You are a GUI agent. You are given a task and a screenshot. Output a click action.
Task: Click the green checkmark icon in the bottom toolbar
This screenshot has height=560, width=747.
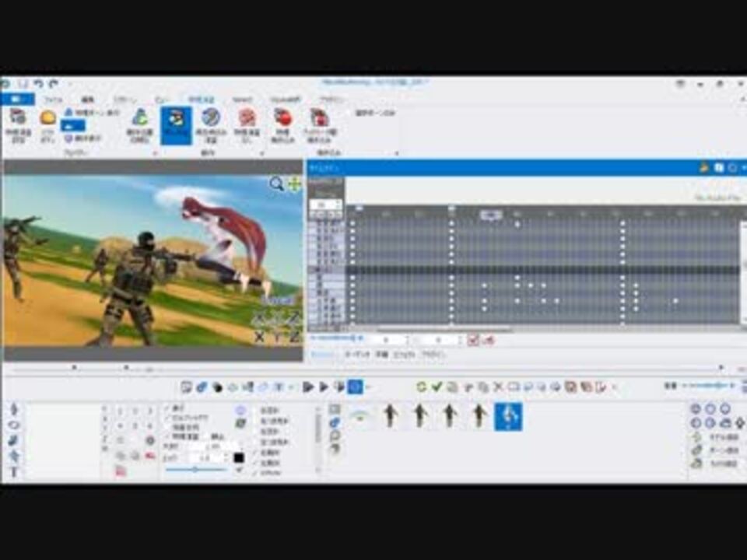click(x=437, y=387)
